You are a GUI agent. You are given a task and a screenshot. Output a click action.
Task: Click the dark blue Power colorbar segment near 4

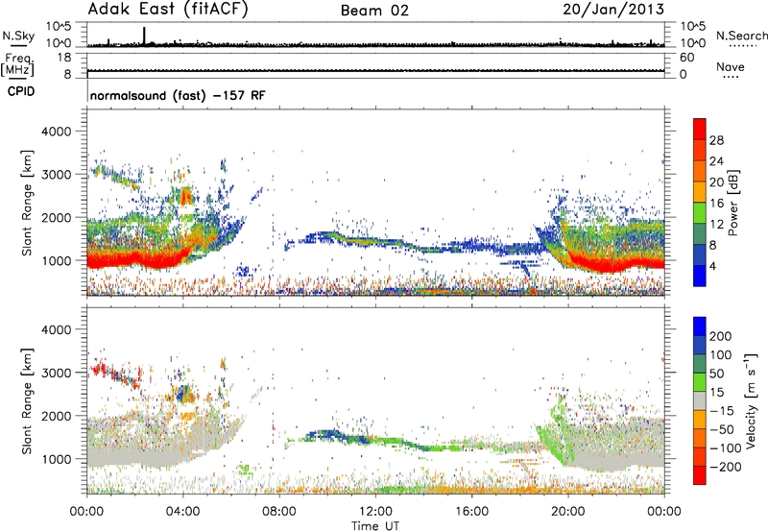pos(700,254)
